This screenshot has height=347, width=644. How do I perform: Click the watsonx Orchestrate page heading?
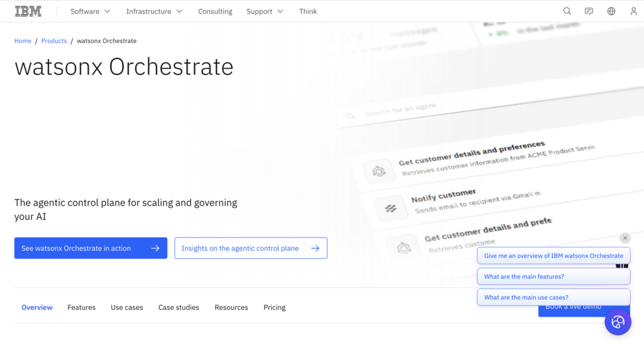coord(124,67)
